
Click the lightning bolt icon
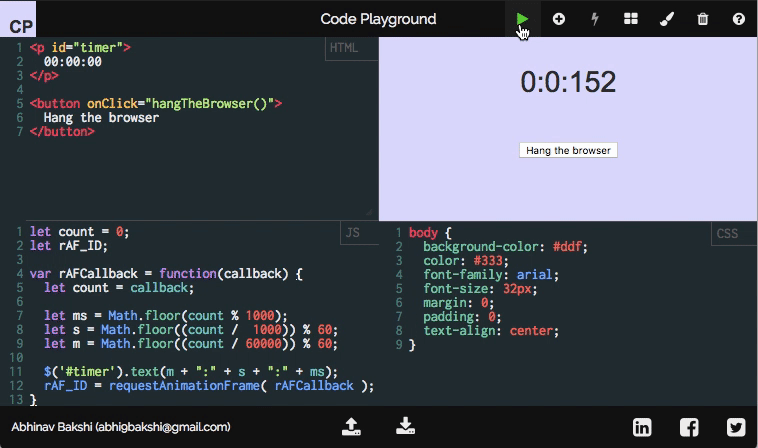coord(595,19)
